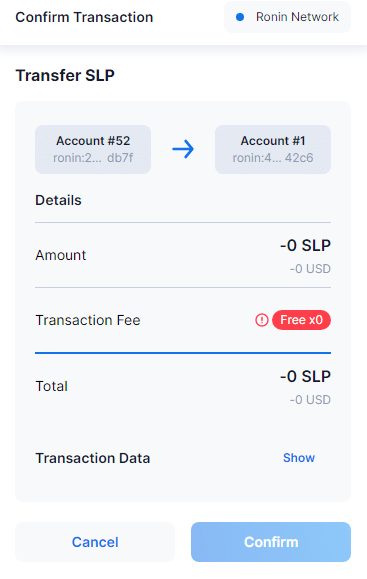The image size is (367, 579).
Task: Click the Confirm Transaction header title
Action: 84,17
